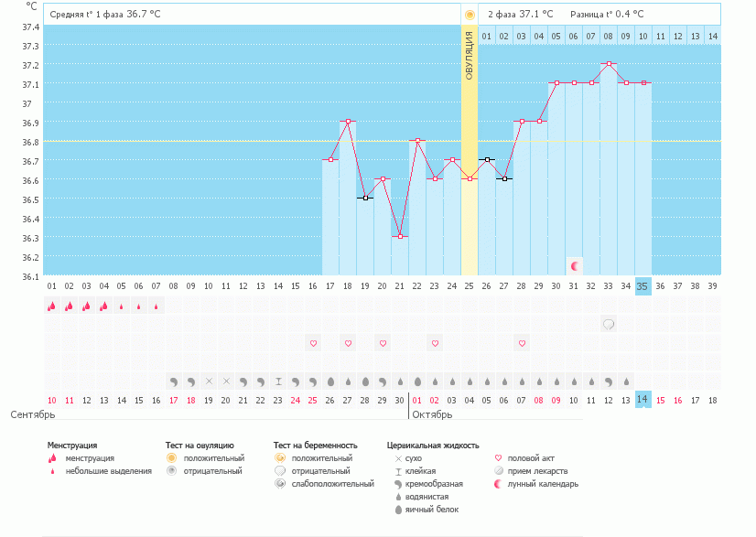The width and height of the screenshot is (756, 537).
Task: Click the red date 10 in September
Action: [51, 401]
